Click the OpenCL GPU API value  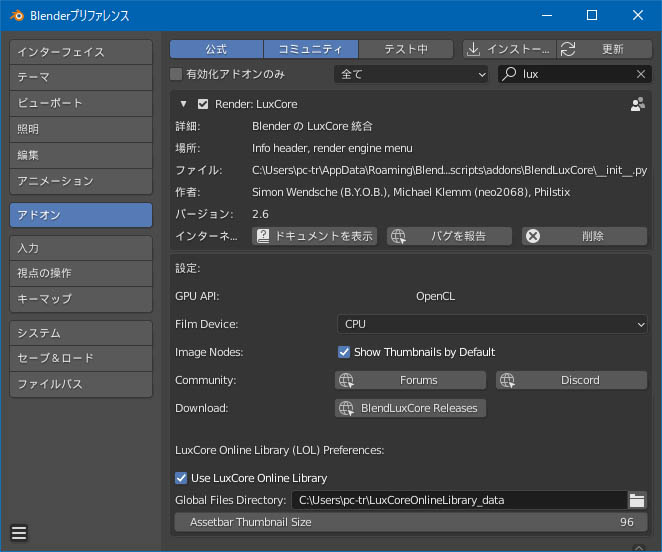click(436, 296)
